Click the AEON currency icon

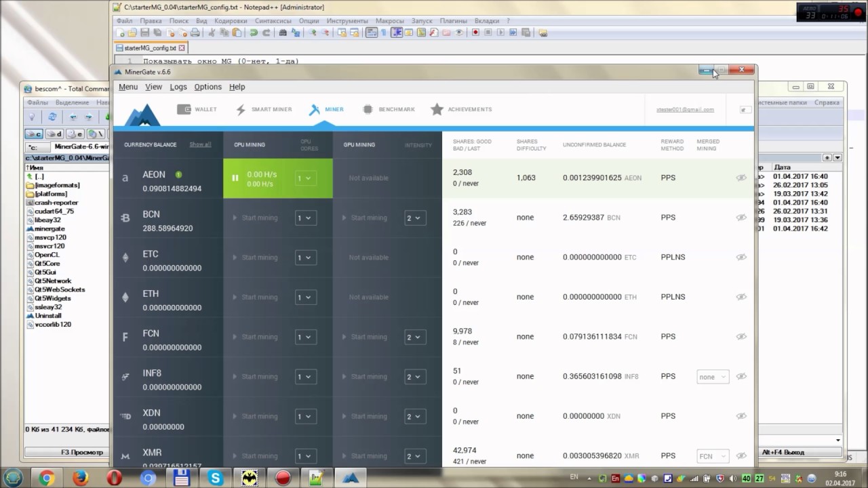coord(125,178)
